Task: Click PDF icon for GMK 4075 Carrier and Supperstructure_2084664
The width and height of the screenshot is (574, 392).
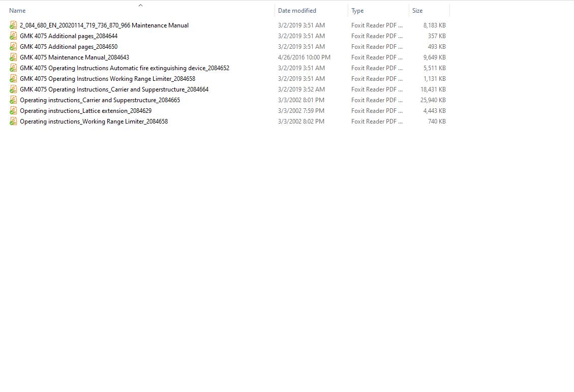Action: (13, 89)
